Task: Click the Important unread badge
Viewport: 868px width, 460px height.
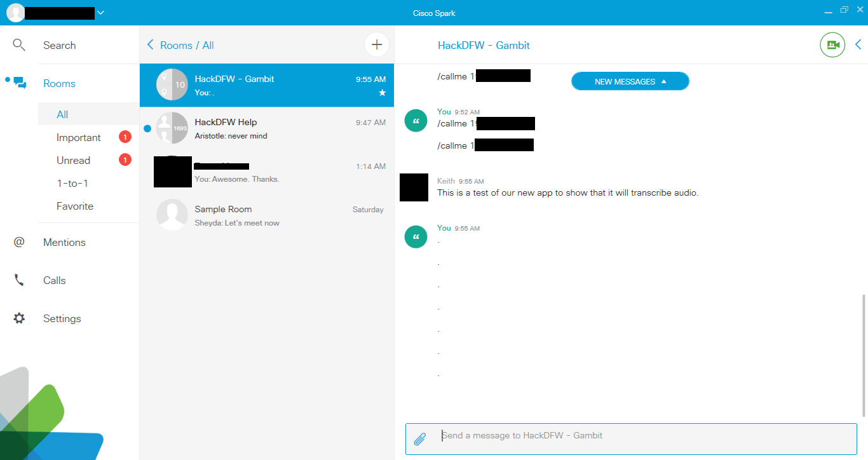Action: pyautogui.click(x=125, y=137)
